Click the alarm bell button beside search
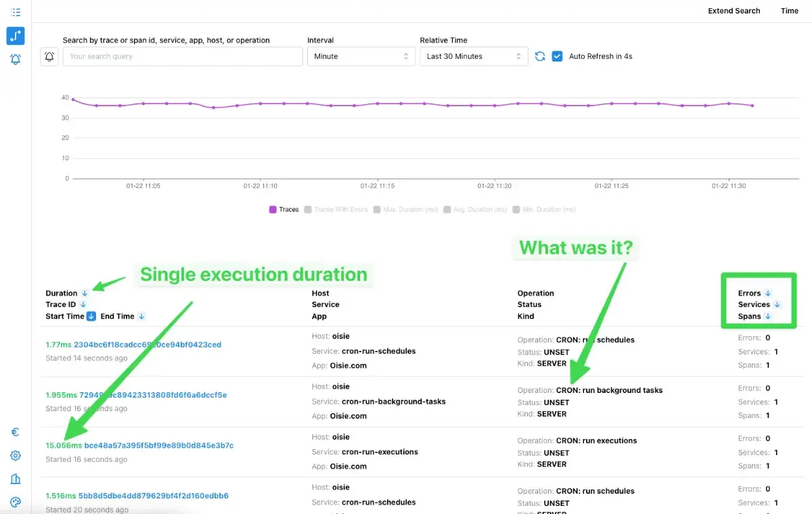The image size is (812, 514). pos(49,57)
